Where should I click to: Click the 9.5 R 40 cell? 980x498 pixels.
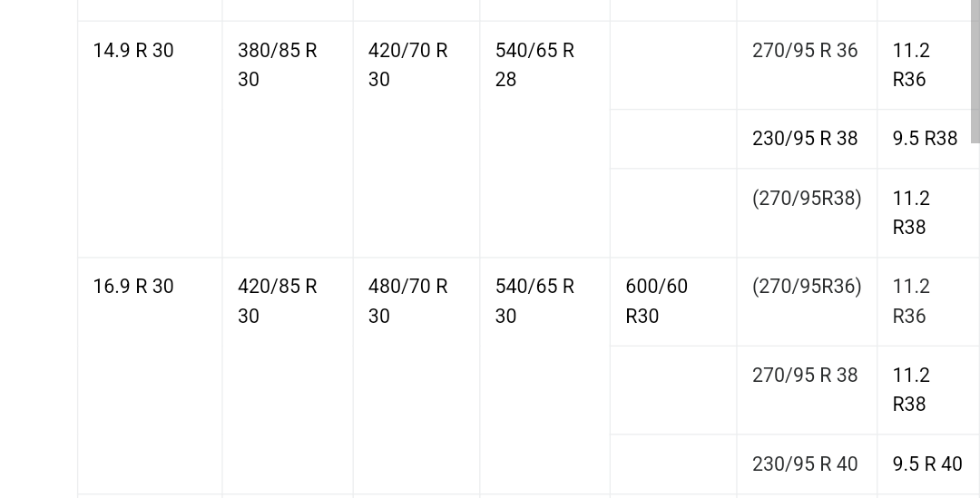tap(927, 464)
